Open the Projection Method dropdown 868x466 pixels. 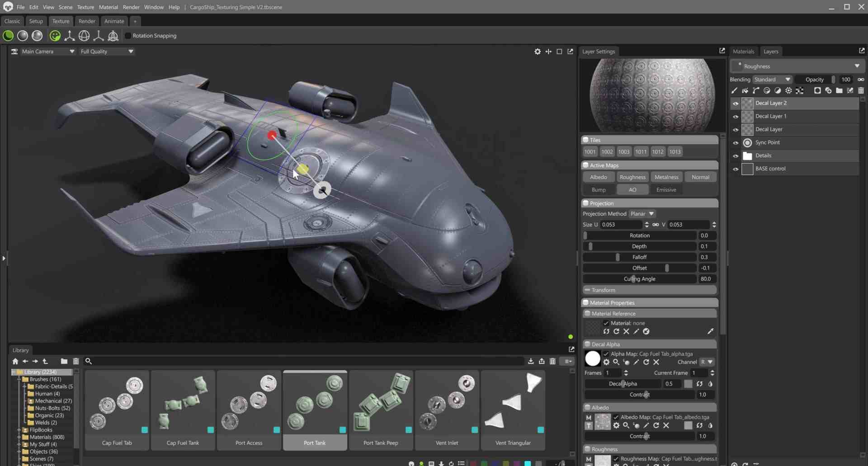pyautogui.click(x=642, y=213)
